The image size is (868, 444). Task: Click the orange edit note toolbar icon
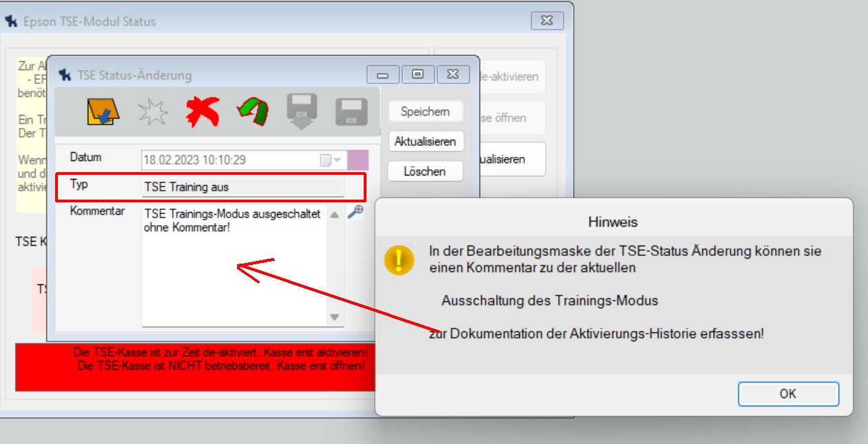tap(103, 112)
